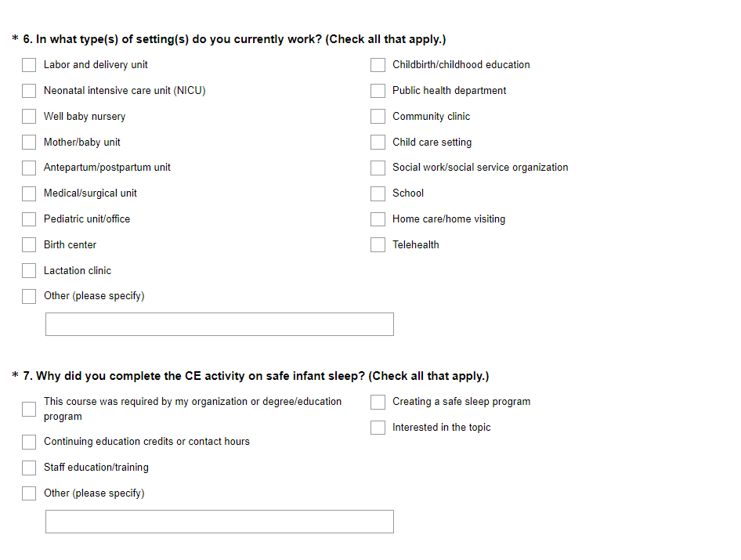The image size is (741, 560).
Task: Tick the Well baby nursery option
Action: pyautogui.click(x=29, y=117)
